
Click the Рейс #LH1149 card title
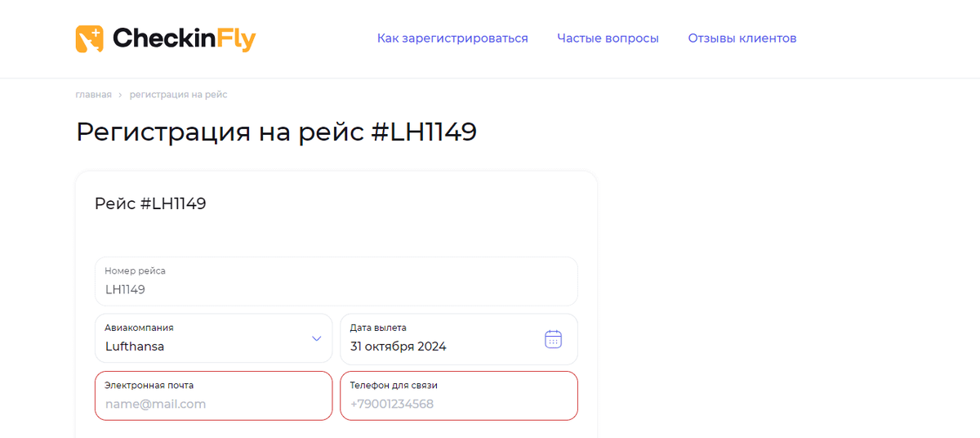click(x=150, y=203)
